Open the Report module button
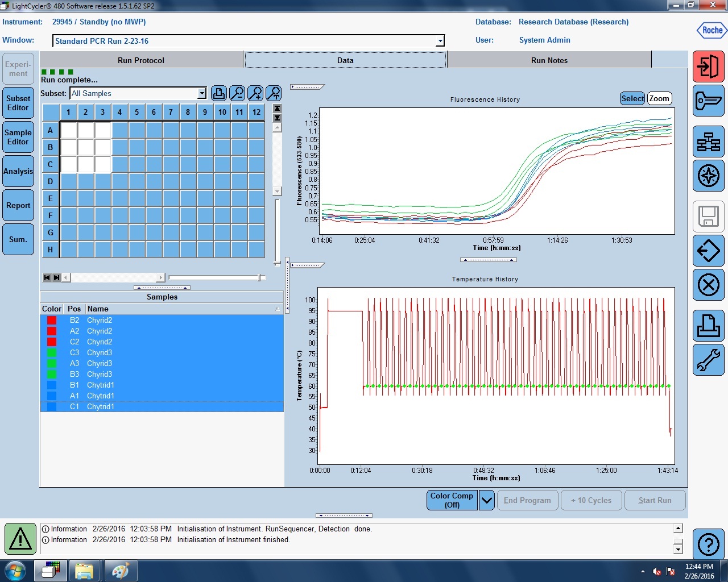 coord(18,205)
